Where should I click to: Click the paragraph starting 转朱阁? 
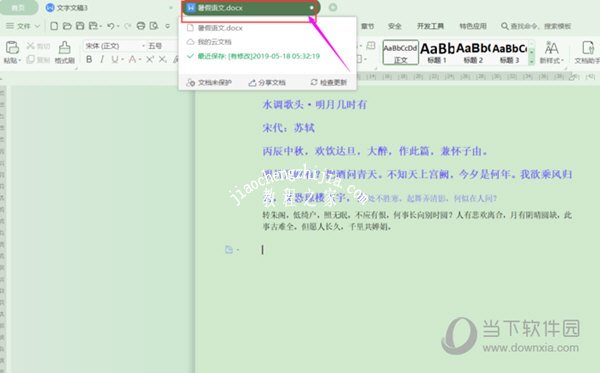tap(417, 221)
